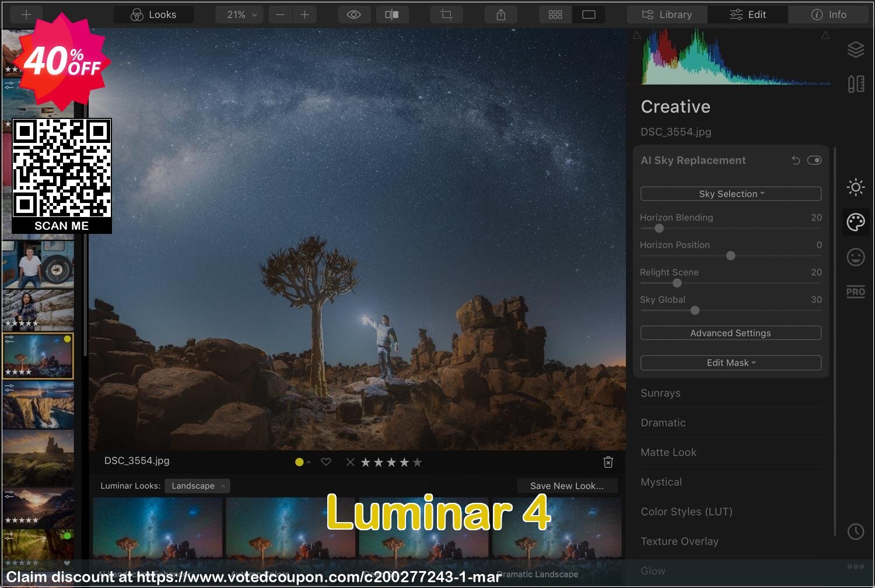The height and width of the screenshot is (588, 875).
Task: Click the Creative panel heading
Action: [675, 107]
